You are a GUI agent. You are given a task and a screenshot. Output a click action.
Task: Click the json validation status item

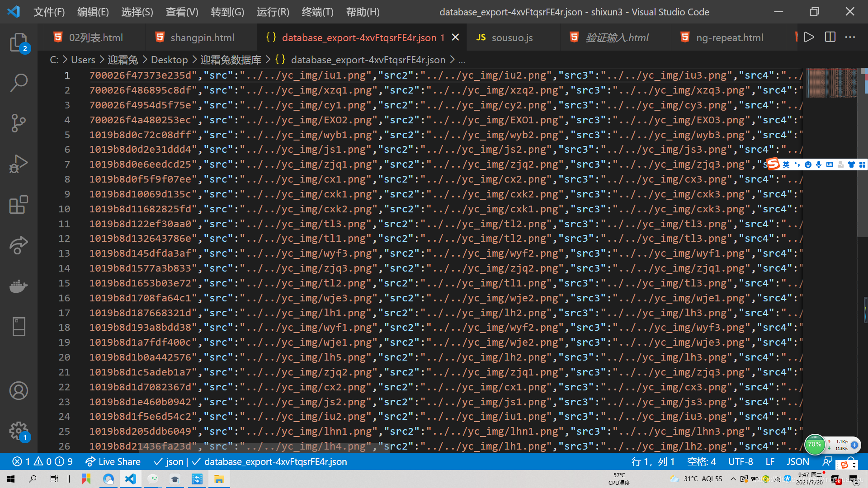168,462
